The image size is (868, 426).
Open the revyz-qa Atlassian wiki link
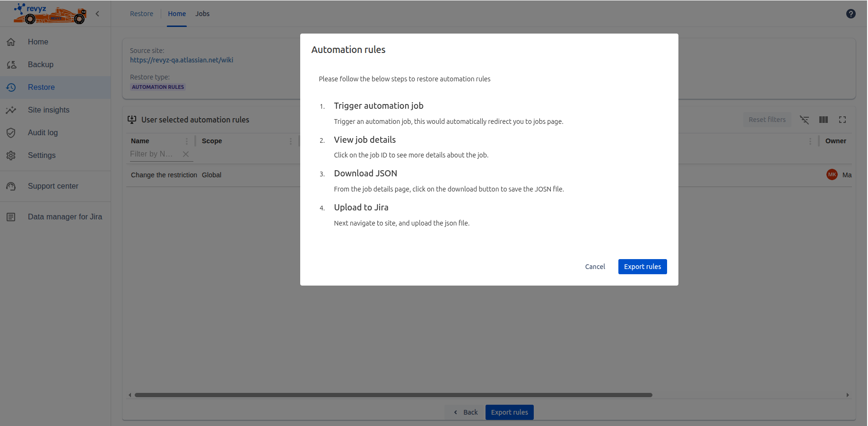(182, 60)
